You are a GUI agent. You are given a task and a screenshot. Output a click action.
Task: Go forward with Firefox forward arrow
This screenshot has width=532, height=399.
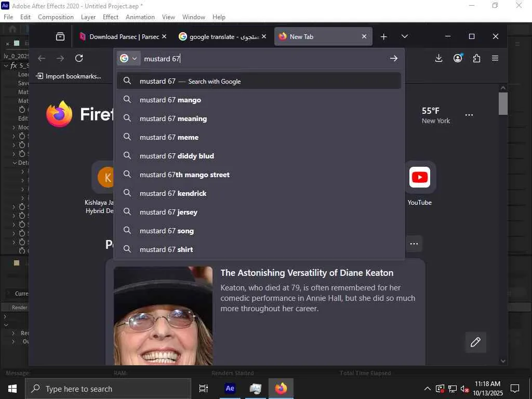click(x=60, y=58)
